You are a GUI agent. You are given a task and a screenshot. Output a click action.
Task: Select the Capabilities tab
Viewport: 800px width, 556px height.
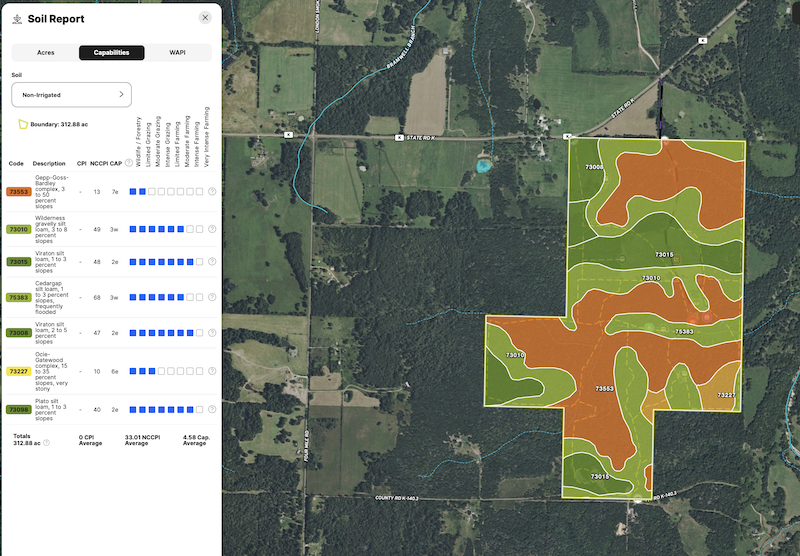coord(111,52)
